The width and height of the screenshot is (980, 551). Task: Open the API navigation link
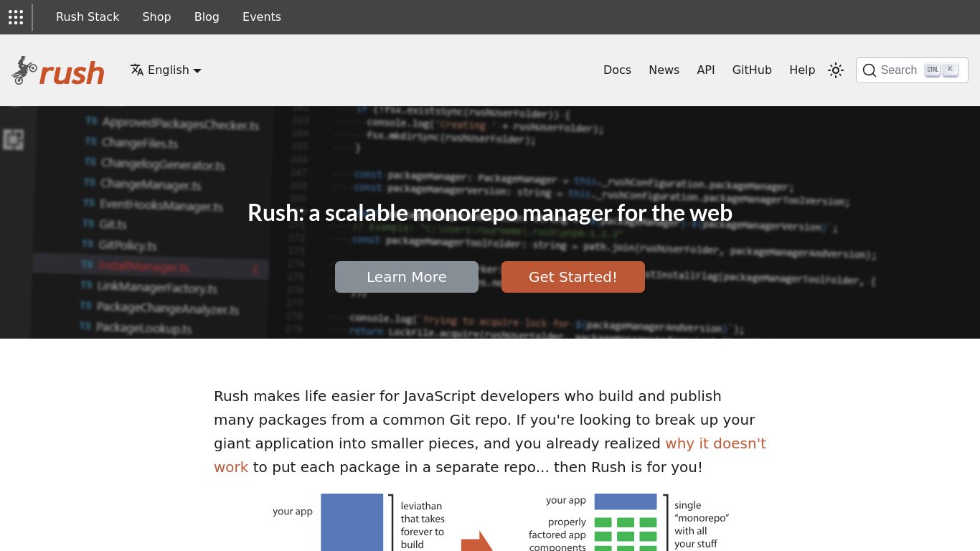click(x=706, y=70)
